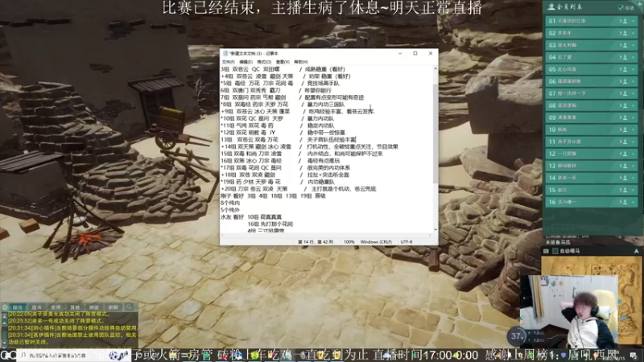This screenshot has width=644, height=362.
Task: Click Notepad line starting '13组'
Action: coord(288,139)
